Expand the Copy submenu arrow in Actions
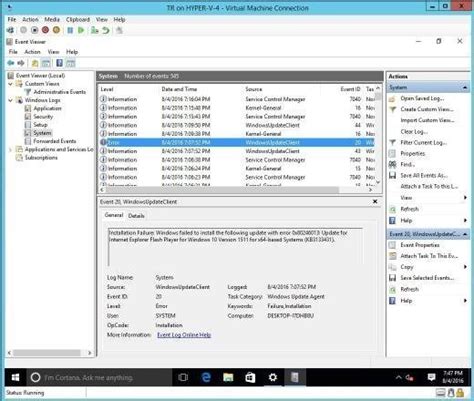The height and width of the screenshot is (401, 474). click(x=465, y=267)
